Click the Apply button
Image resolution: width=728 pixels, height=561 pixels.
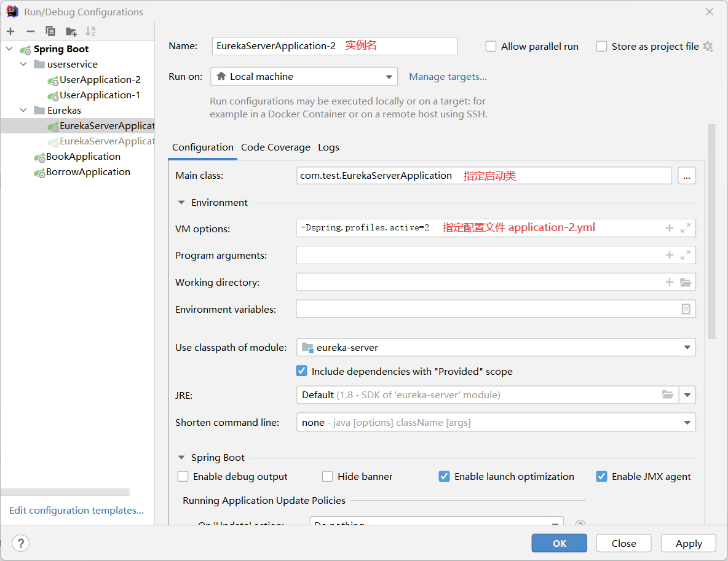click(688, 543)
